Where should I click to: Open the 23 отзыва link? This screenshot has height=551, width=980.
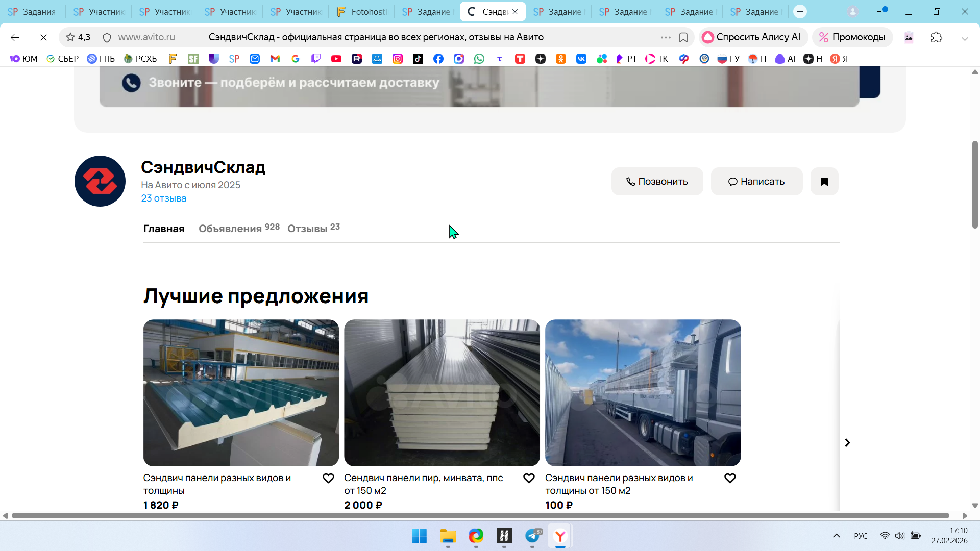(x=163, y=198)
